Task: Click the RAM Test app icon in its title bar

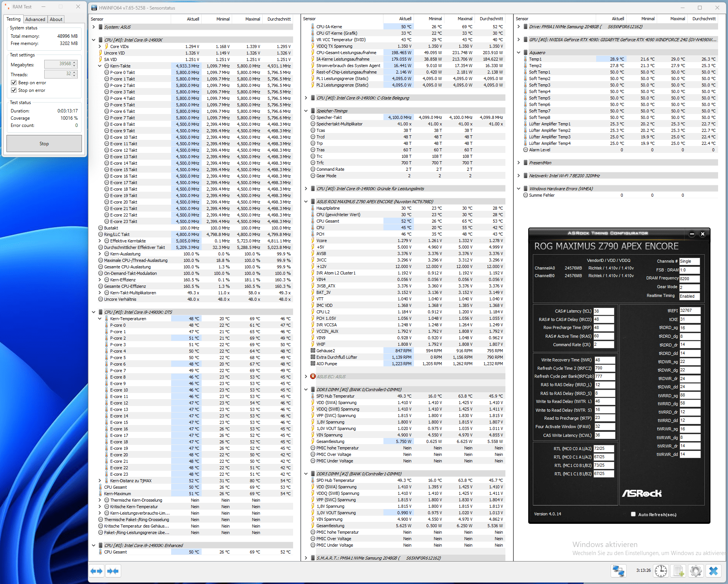Action: point(7,7)
